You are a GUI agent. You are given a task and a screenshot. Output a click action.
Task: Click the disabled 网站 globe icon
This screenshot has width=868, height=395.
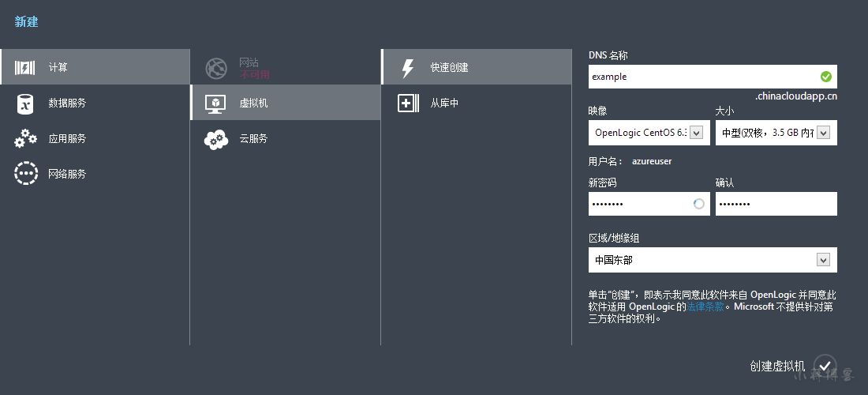[216, 68]
